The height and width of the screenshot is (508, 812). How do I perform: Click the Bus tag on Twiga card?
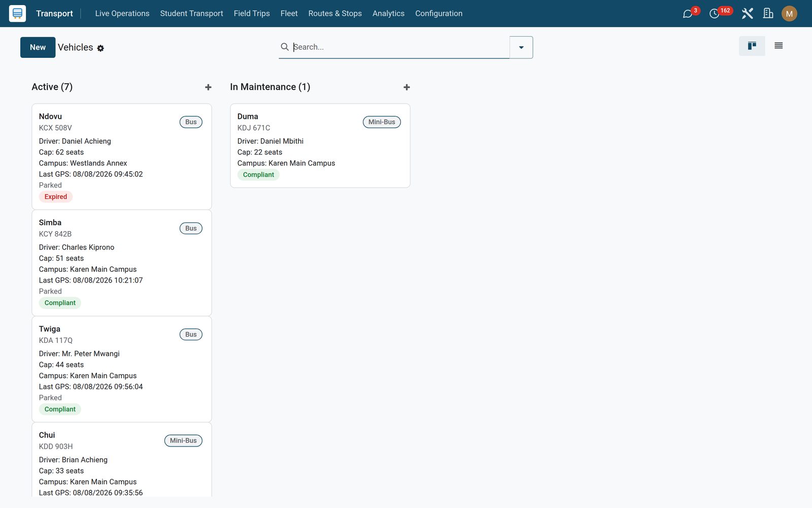191,334
